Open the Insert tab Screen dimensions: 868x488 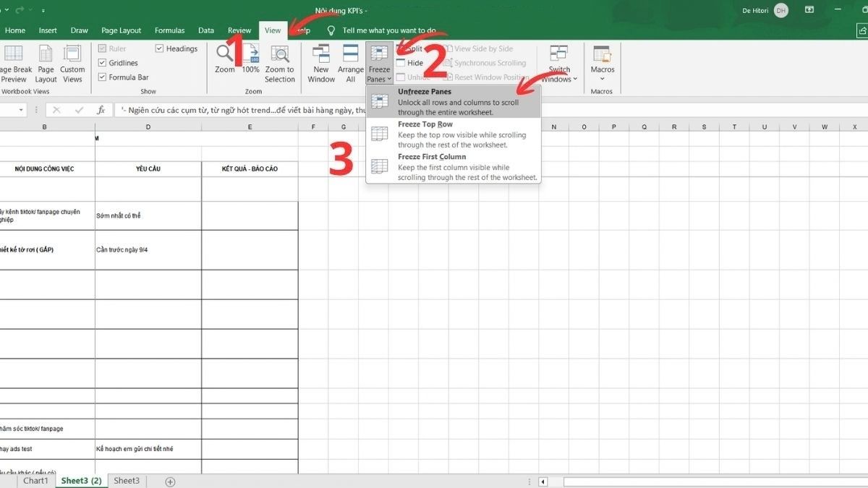(48, 30)
